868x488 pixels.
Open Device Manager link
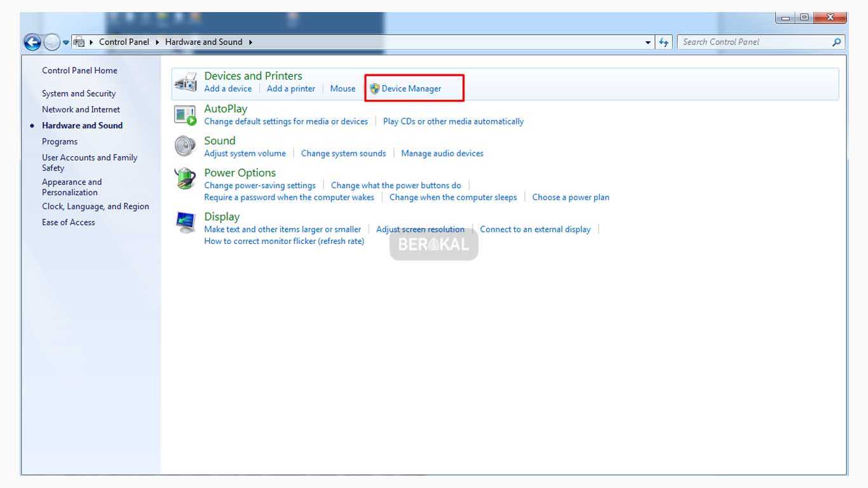click(x=411, y=89)
